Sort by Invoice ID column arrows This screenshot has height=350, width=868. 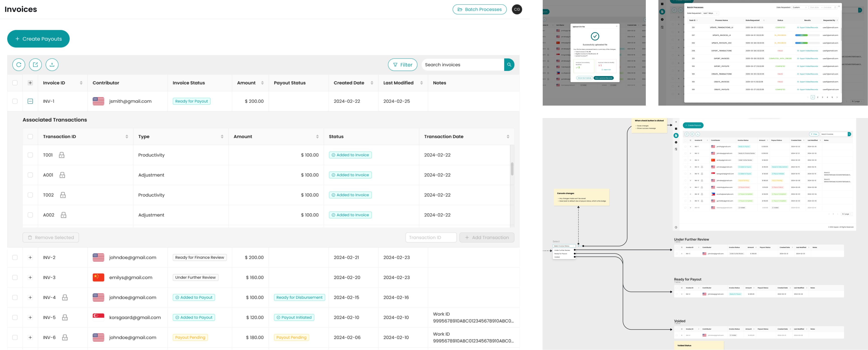pos(81,83)
